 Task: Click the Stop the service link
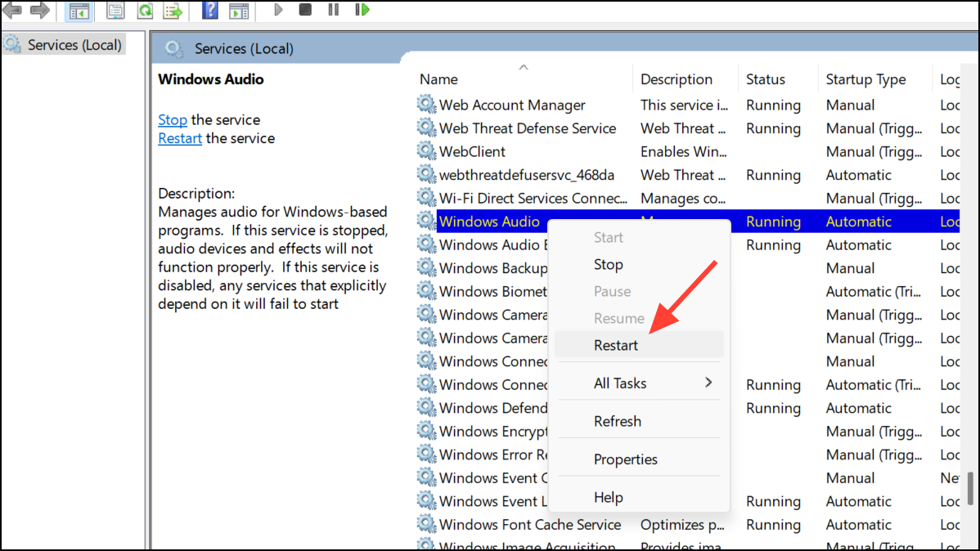[173, 120]
